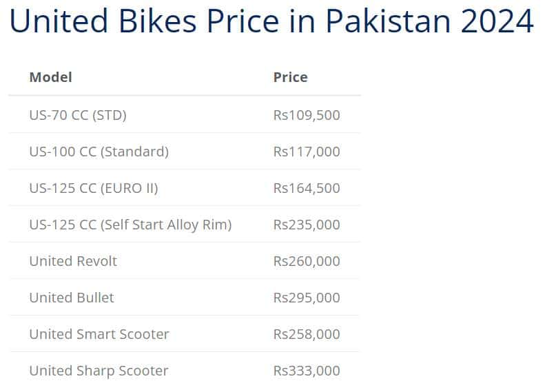Click the Rs109,500 price cell

[x=307, y=115]
